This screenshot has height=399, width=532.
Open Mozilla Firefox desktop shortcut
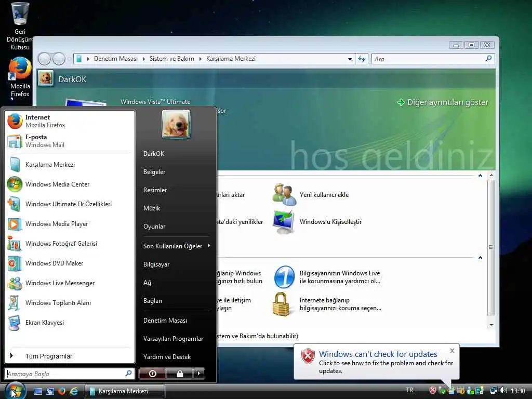tap(20, 77)
